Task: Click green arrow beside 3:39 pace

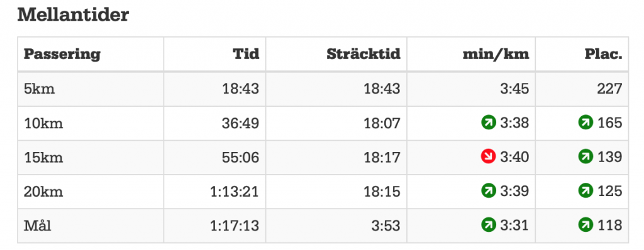Action: coord(488,190)
